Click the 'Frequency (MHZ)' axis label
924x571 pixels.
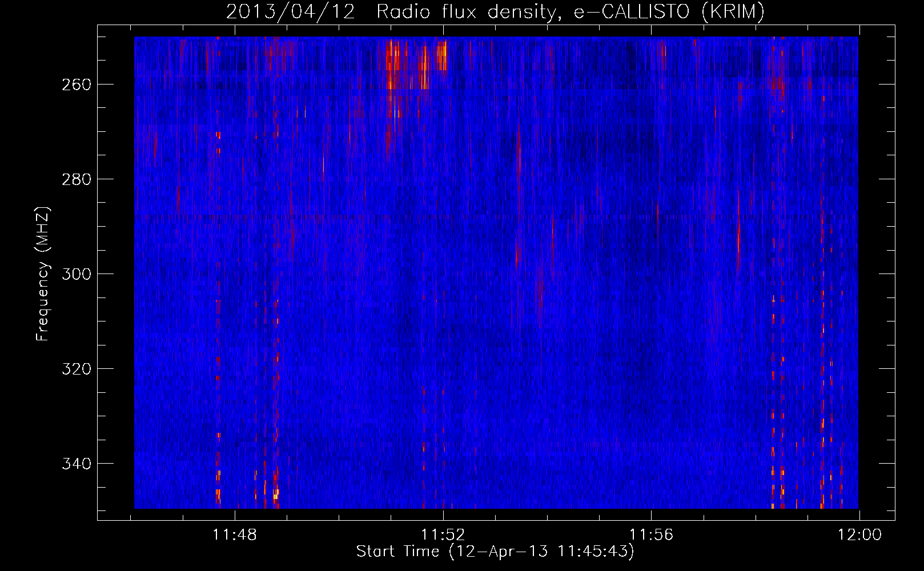[43, 274]
